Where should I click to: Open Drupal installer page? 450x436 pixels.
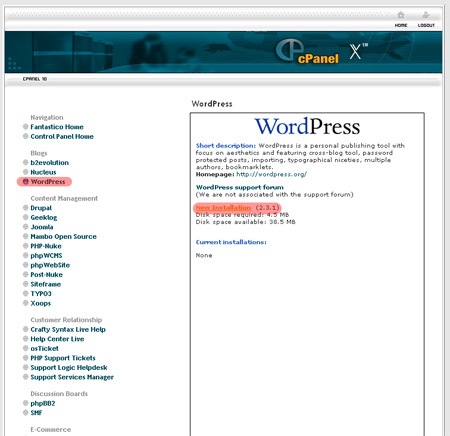pos(41,208)
